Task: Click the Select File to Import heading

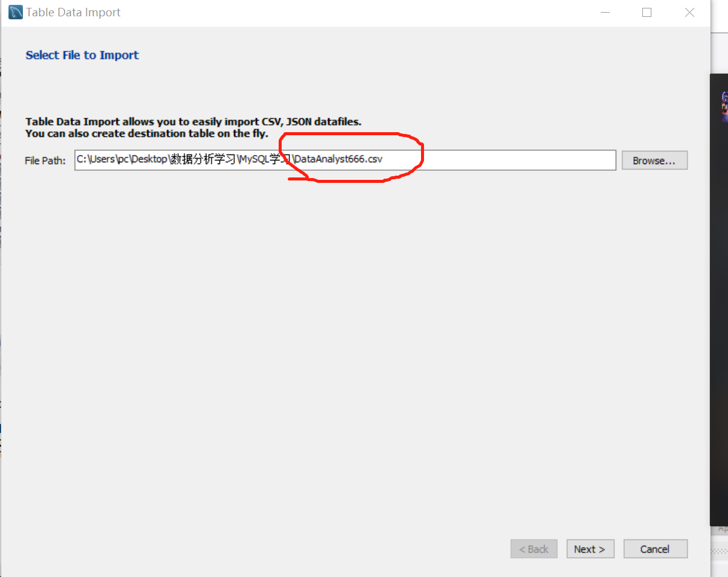Action: click(x=82, y=55)
